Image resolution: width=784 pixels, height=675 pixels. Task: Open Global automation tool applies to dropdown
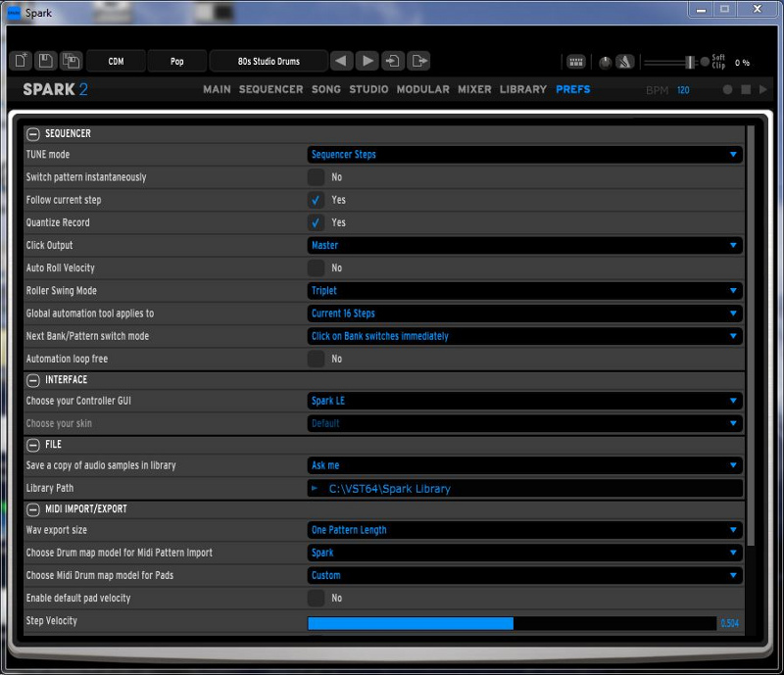pyautogui.click(x=524, y=313)
